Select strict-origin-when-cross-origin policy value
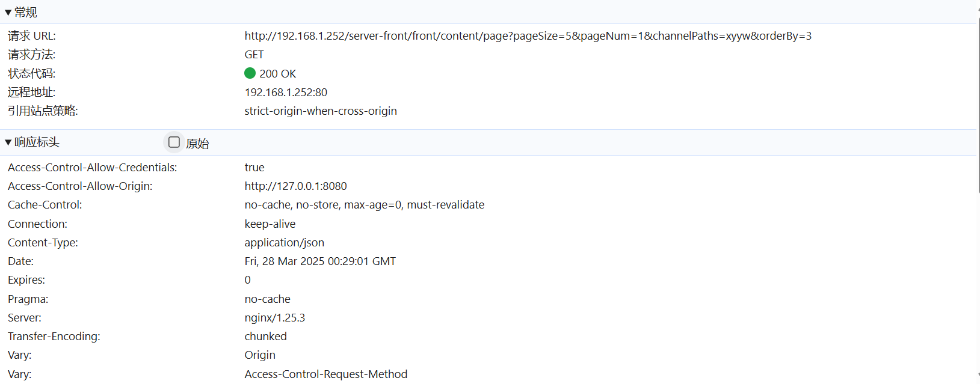The height and width of the screenshot is (384, 980). click(x=321, y=111)
